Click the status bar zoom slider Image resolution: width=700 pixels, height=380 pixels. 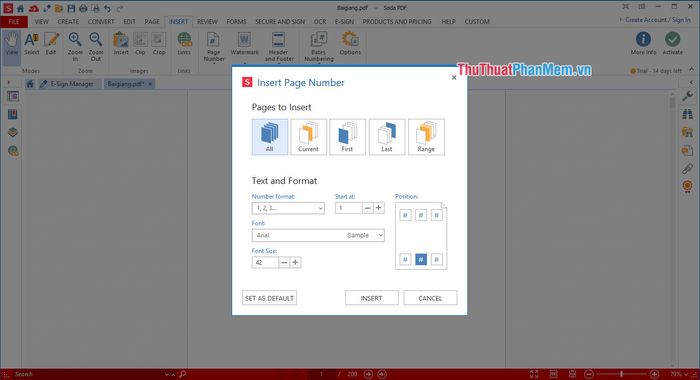coord(621,374)
